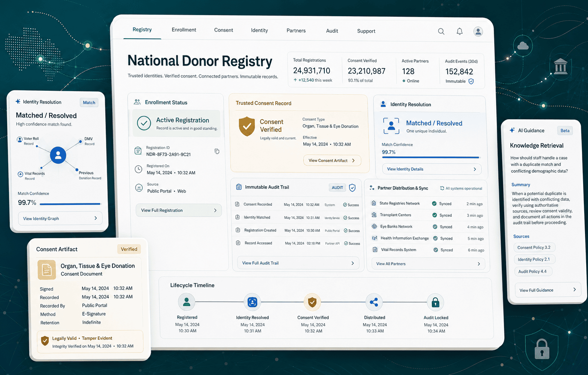Open View Consent Artifact

click(x=332, y=160)
